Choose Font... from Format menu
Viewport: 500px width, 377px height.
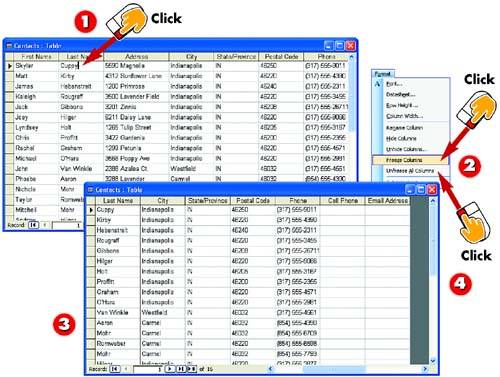click(x=394, y=84)
